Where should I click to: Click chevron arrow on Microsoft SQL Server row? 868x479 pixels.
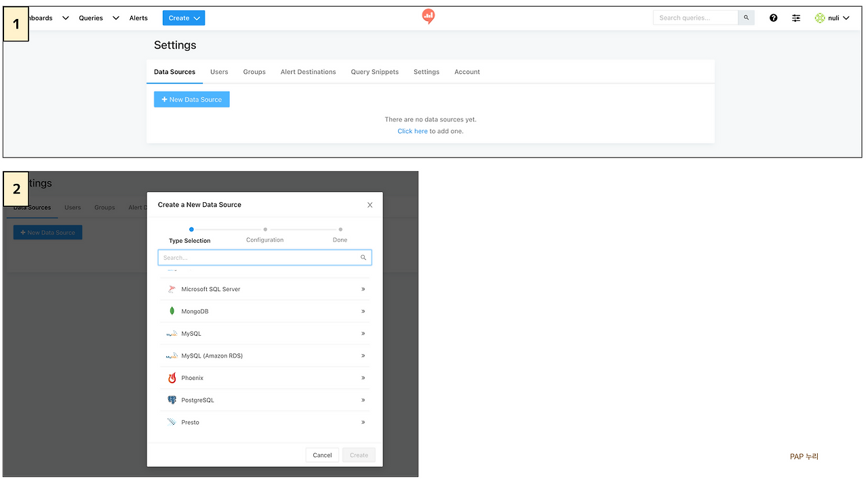click(x=363, y=289)
